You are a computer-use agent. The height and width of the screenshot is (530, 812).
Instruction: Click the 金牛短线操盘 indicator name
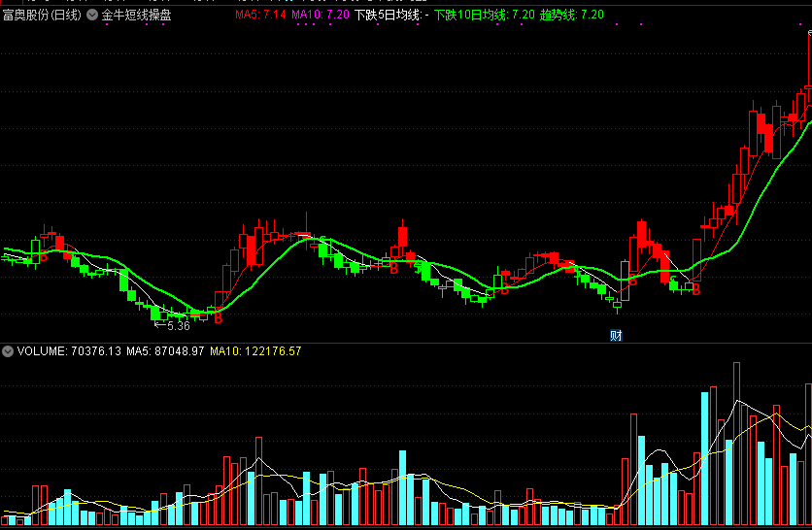(x=136, y=15)
